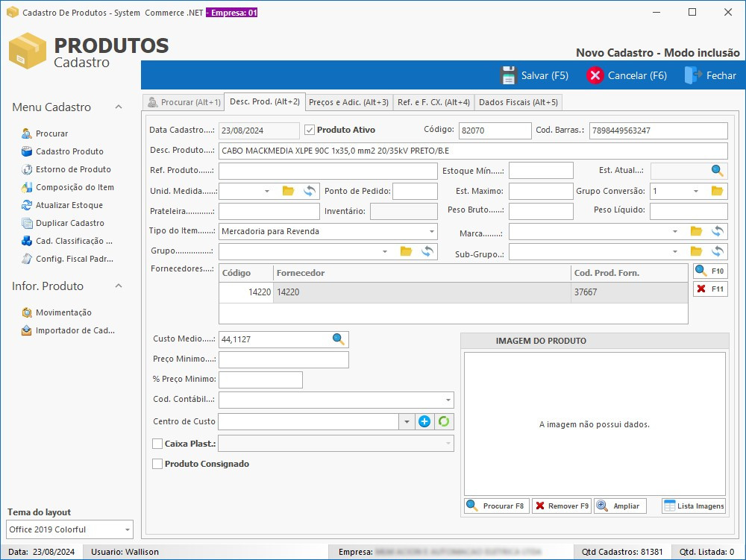Collapse the Menu Cadastro section
The height and width of the screenshot is (560, 746).
[x=119, y=107]
